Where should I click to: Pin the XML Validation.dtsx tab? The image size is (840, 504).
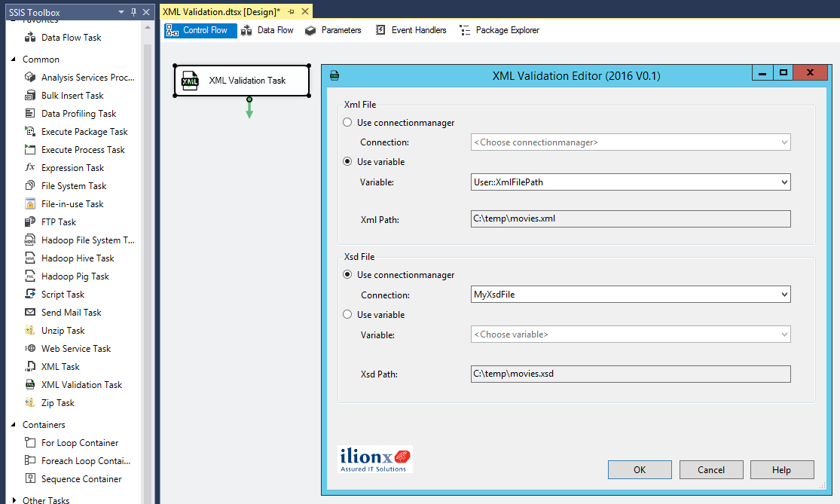point(291,12)
